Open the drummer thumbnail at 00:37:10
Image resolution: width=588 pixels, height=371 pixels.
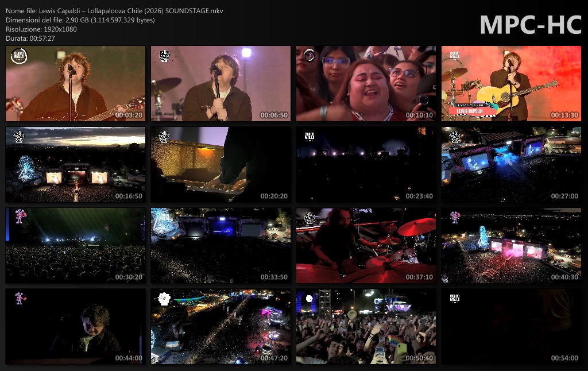click(x=366, y=245)
